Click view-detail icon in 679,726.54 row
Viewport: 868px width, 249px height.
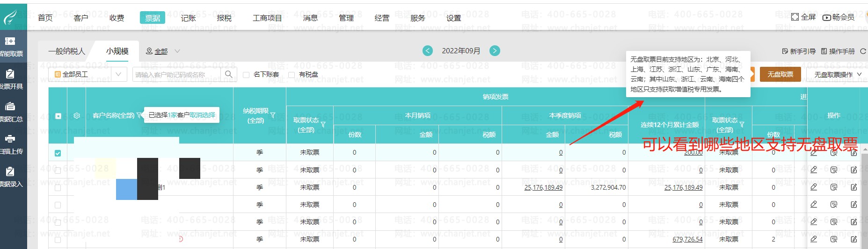[834, 239]
